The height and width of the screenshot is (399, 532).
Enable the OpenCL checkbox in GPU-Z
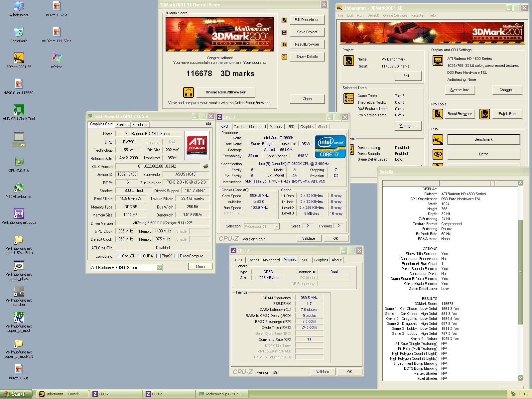[119, 256]
